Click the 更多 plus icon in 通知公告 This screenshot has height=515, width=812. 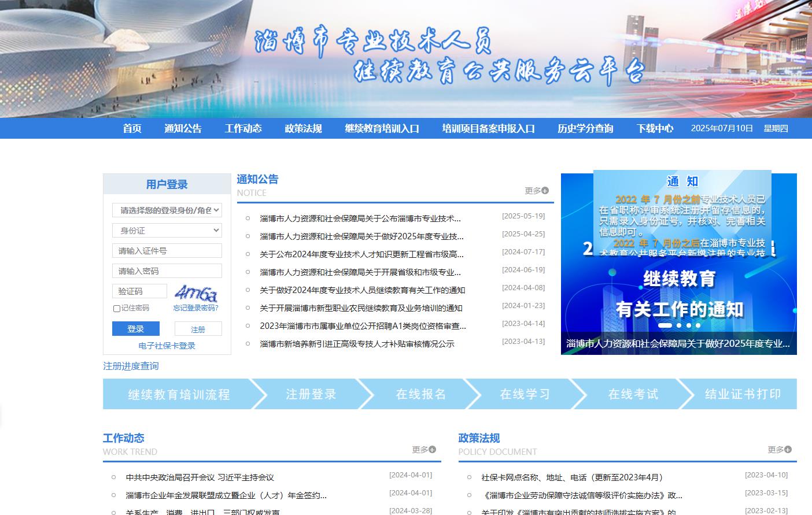pyautogui.click(x=545, y=191)
